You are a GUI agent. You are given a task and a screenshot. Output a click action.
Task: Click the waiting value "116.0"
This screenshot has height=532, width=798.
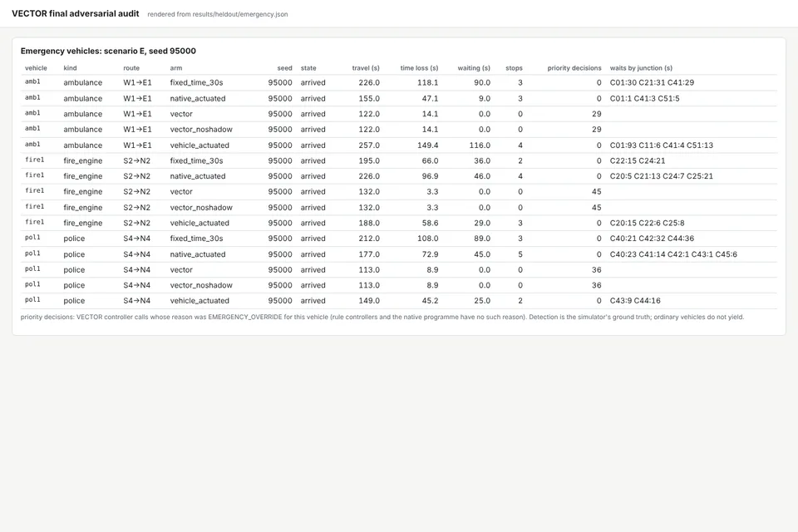pyautogui.click(x=480, y=145)
